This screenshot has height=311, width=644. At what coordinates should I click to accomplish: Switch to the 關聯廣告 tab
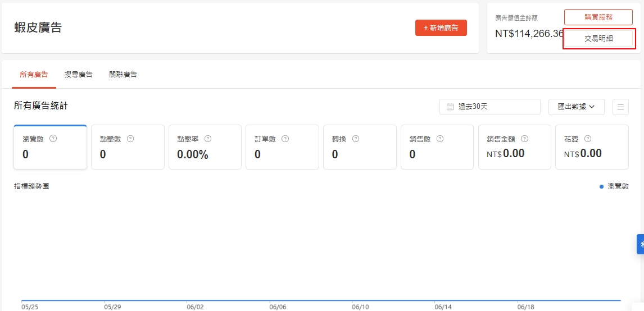(x=123, y=75)
